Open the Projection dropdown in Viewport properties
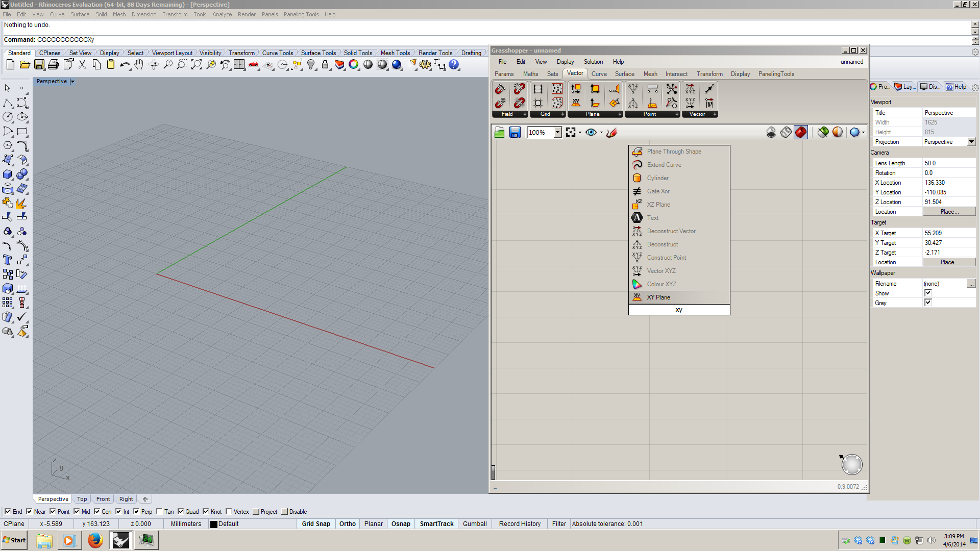 pos(971,142)
